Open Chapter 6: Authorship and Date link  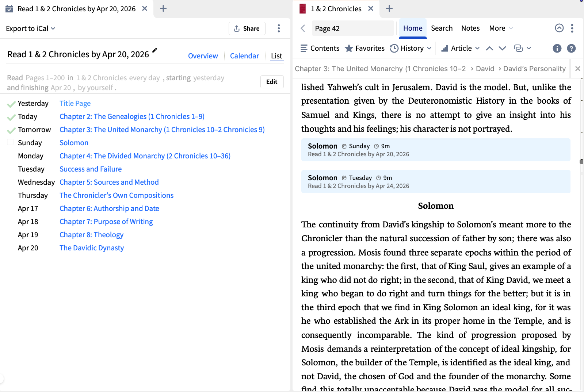tap(109, 208)
